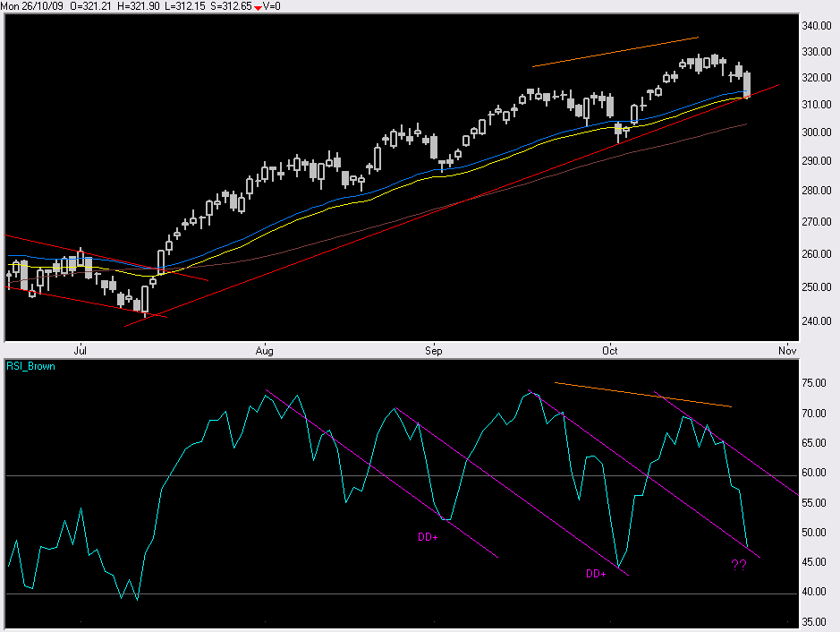840x632 pixels.
Task: Select the DD+ label near October
Action: [596, 573]
